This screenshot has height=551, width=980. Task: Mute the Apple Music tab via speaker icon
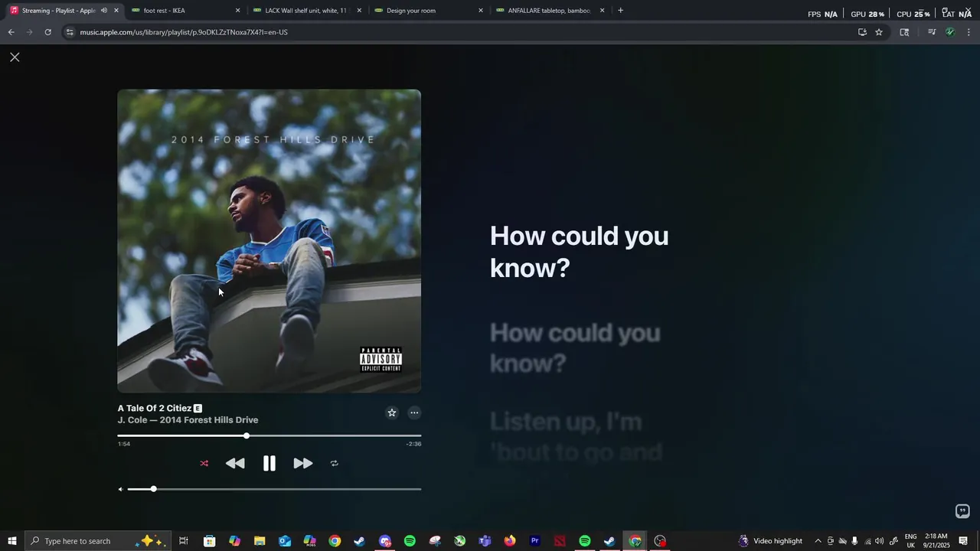point(104,11)
